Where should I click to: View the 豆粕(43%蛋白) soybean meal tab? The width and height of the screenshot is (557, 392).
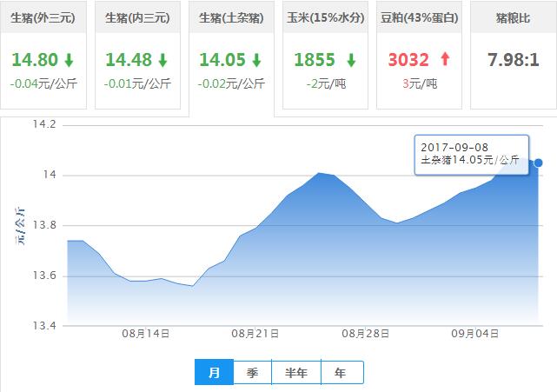(x=419, y=17)
